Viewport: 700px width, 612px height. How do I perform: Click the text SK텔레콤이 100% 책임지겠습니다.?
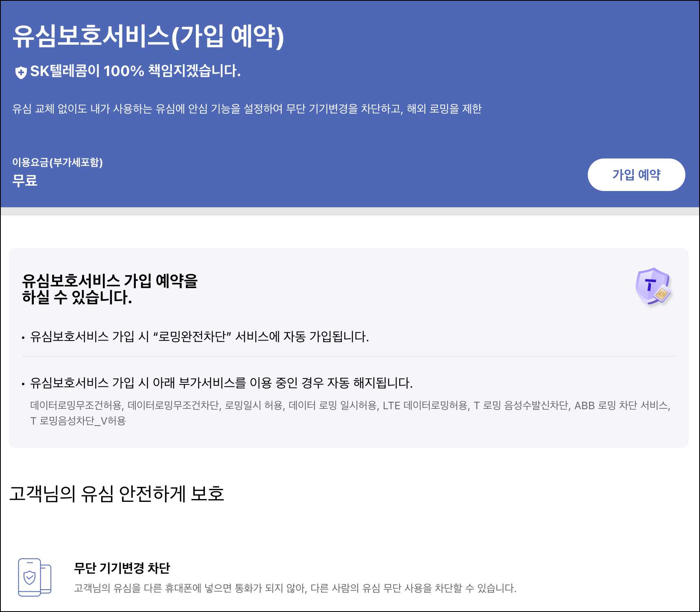point(135,71)
